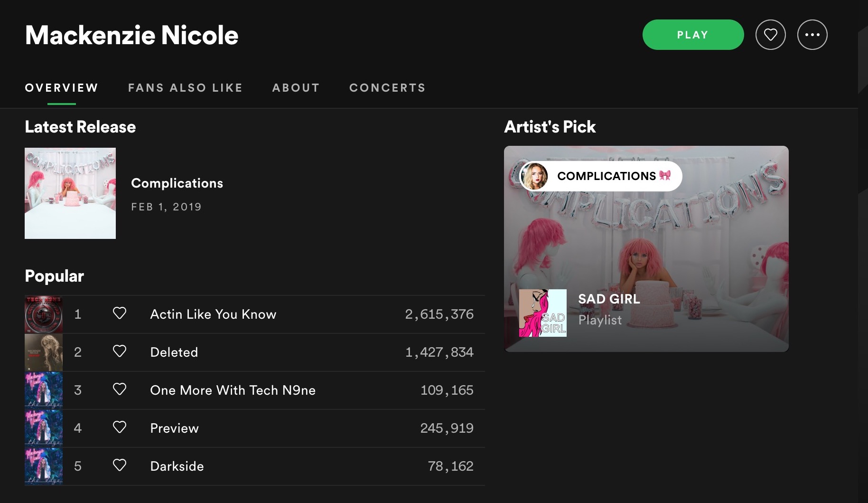Click the Complications album cover thumbnail
The height and width of the screenshot is (503, 868).
(x=70, y=193)
